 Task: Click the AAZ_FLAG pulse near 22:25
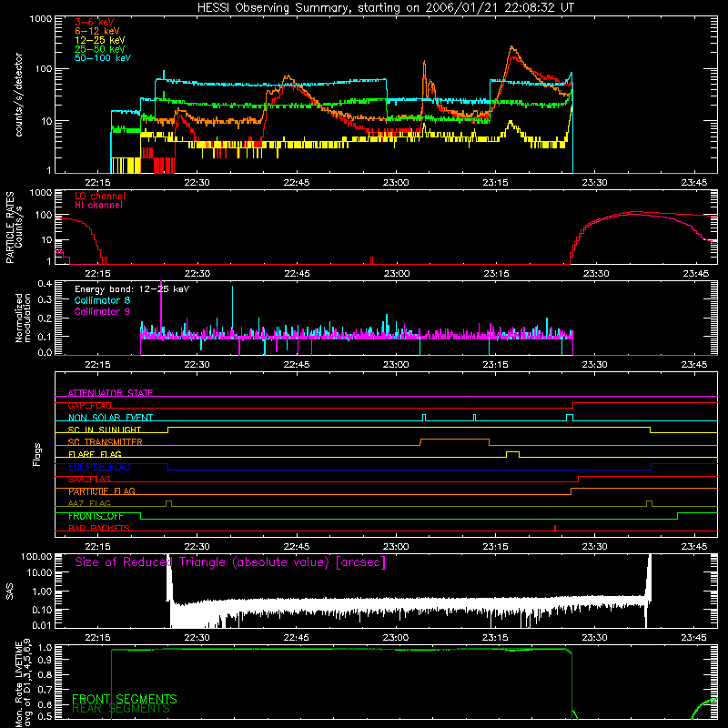pos(168,503)
